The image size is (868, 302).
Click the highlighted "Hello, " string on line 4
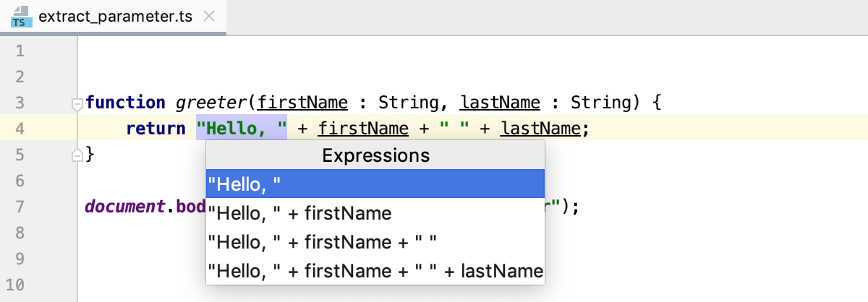(x=242, y=129)
